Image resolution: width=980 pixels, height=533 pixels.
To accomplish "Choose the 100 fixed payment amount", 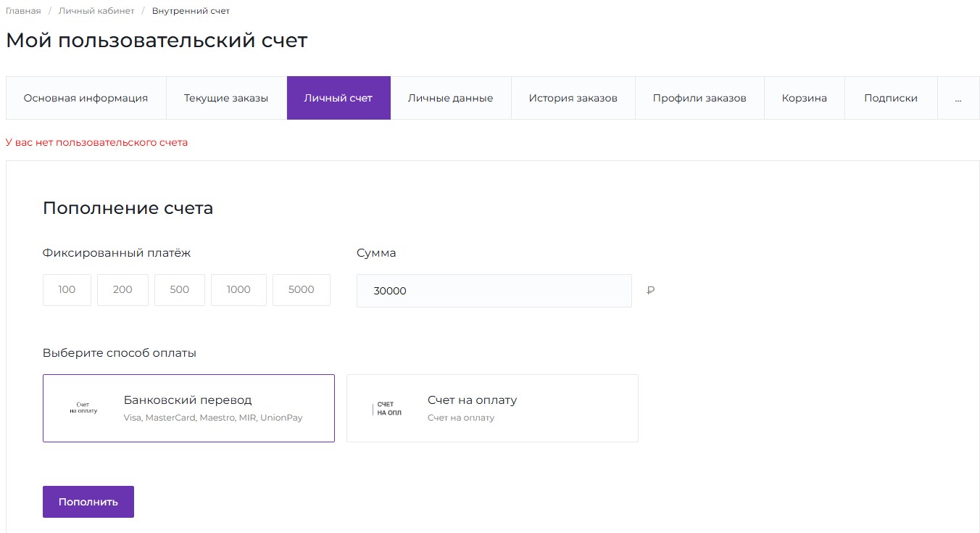I will coord(67,290).
